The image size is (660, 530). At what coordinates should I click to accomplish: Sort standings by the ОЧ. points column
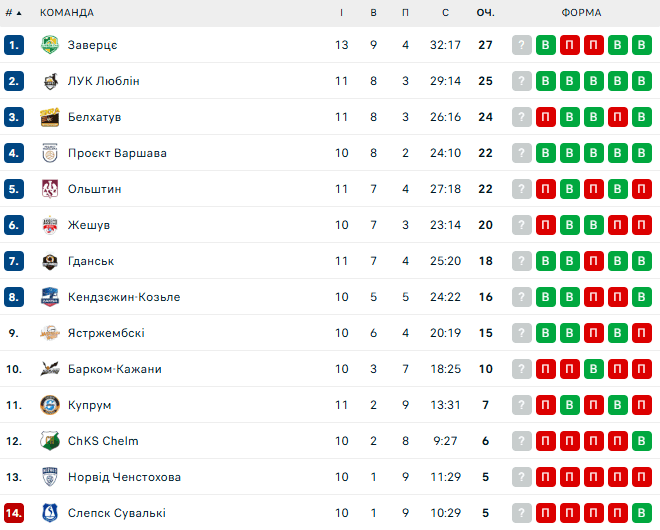tap(486, 13)
